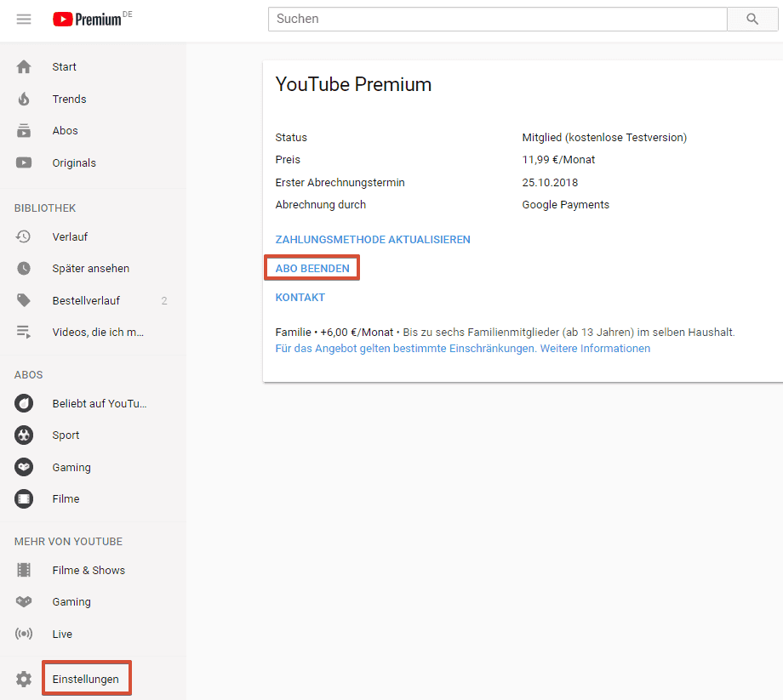Image resolution: width=783 pixels, height=700 pixels.
Task: Open Weitere Informationen about restrictions
Action: [595, 348]
